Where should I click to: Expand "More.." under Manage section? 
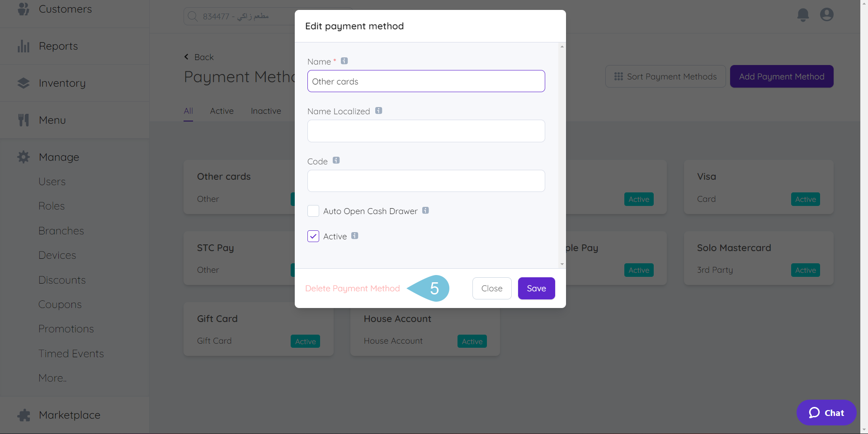(x=52, y=378)
